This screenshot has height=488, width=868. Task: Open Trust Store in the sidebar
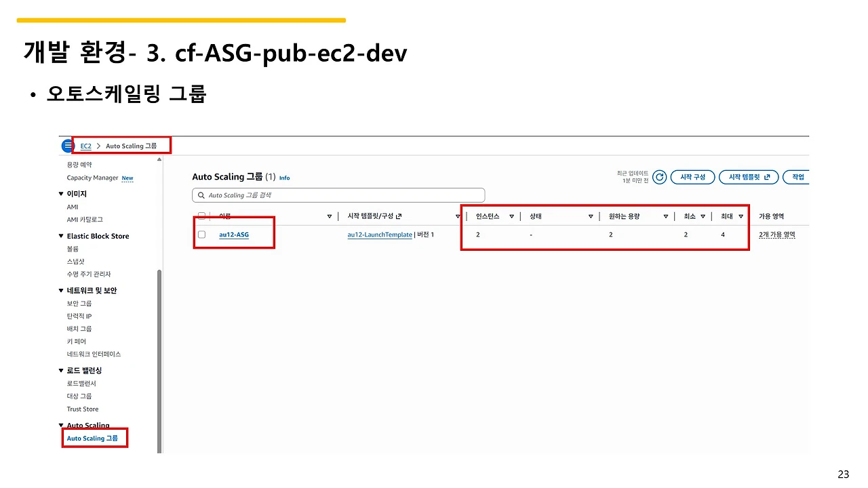click(x=83, y=409)
